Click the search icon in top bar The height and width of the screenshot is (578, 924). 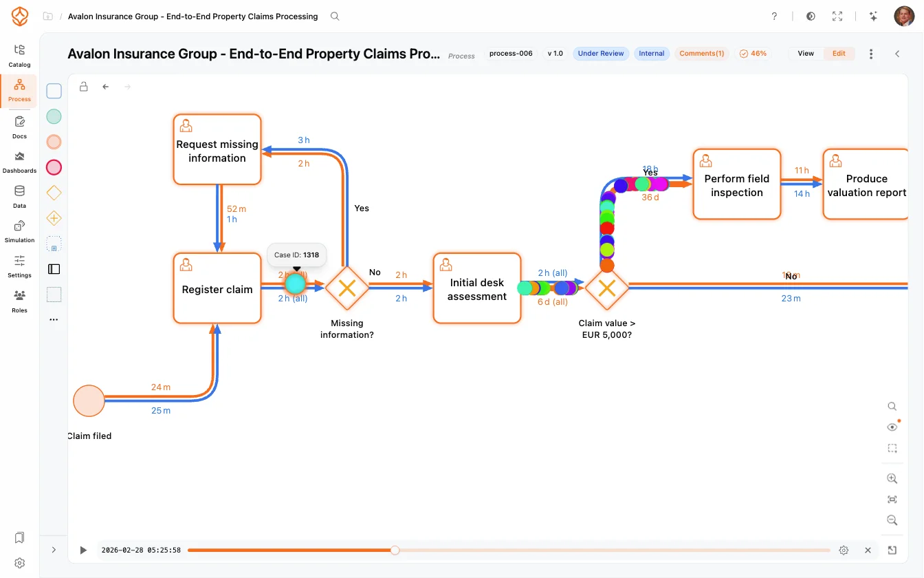click(335, 16)
